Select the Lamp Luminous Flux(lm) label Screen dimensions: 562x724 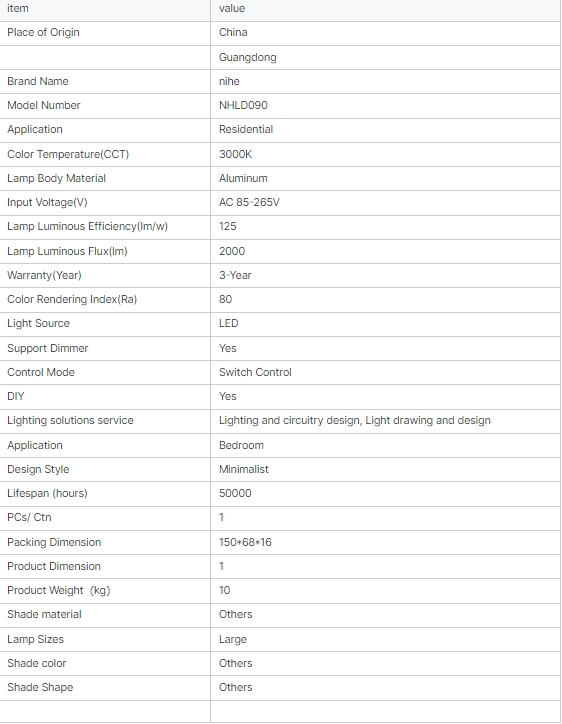pyautogui.click(x=67, y=252)
